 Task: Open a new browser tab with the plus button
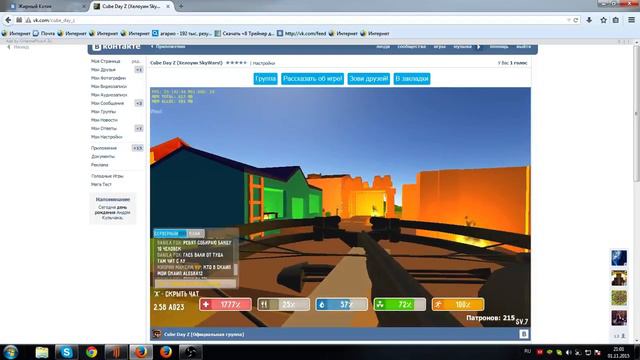pyautogui.click(x=181, y=7)
